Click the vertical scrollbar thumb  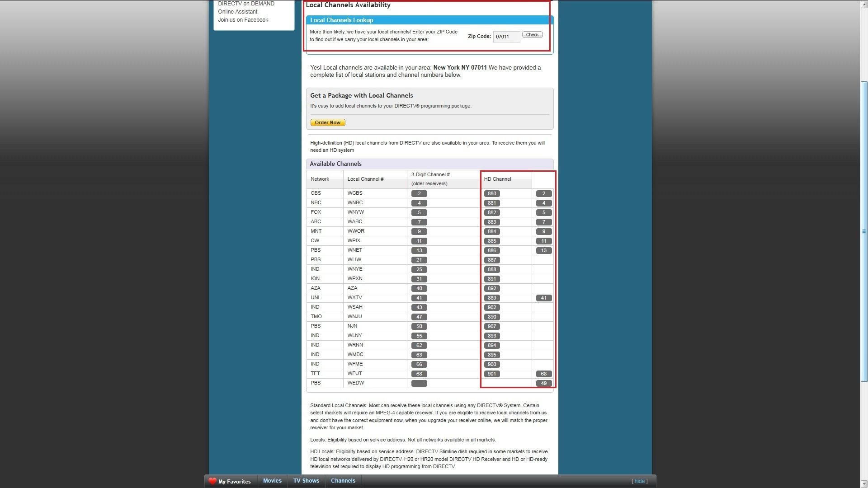click(864, 231)
